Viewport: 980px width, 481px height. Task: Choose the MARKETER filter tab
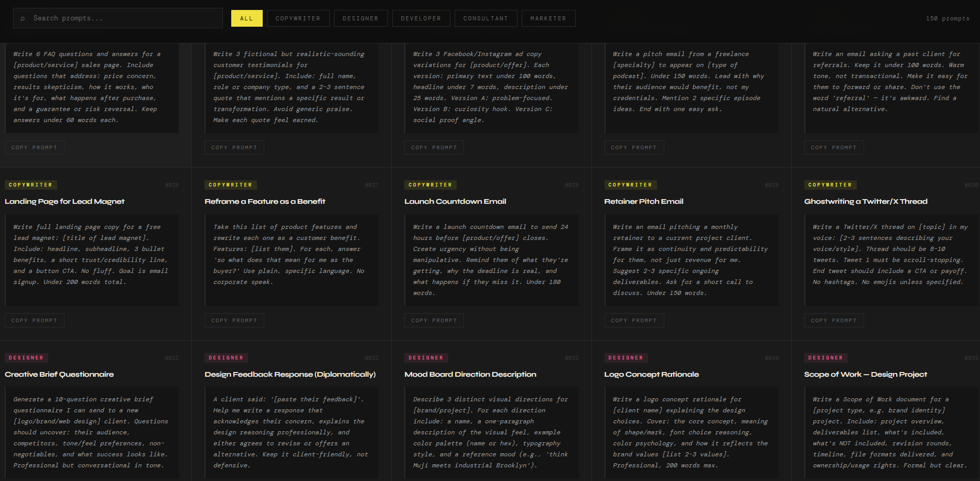(548, 18)
